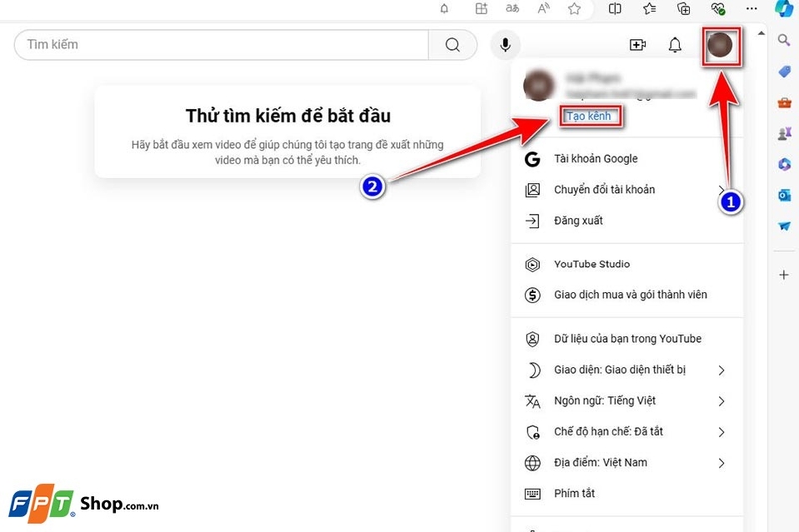
Task: Click the Edge sidebar games chess icon
Action: (x=784, y=134)
